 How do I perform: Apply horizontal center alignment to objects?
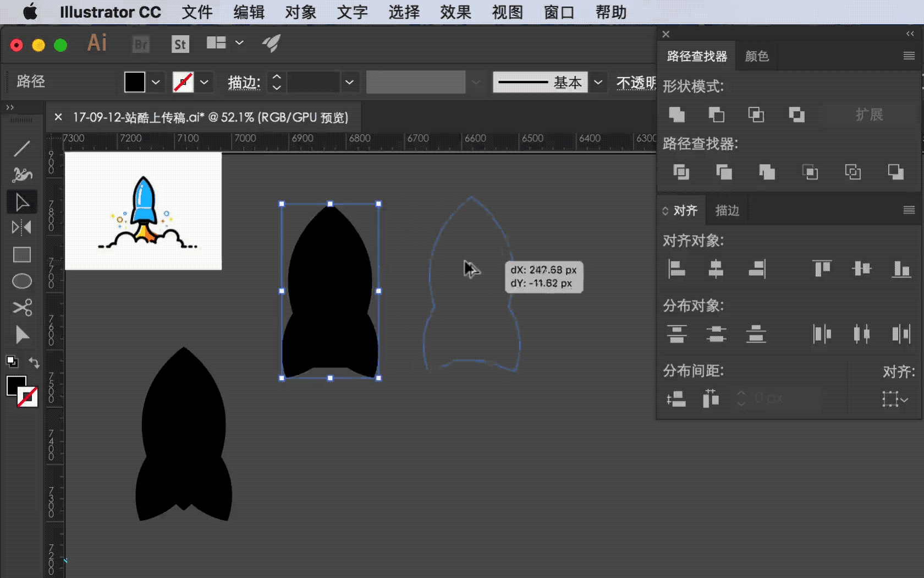click(x=717, y=269)
